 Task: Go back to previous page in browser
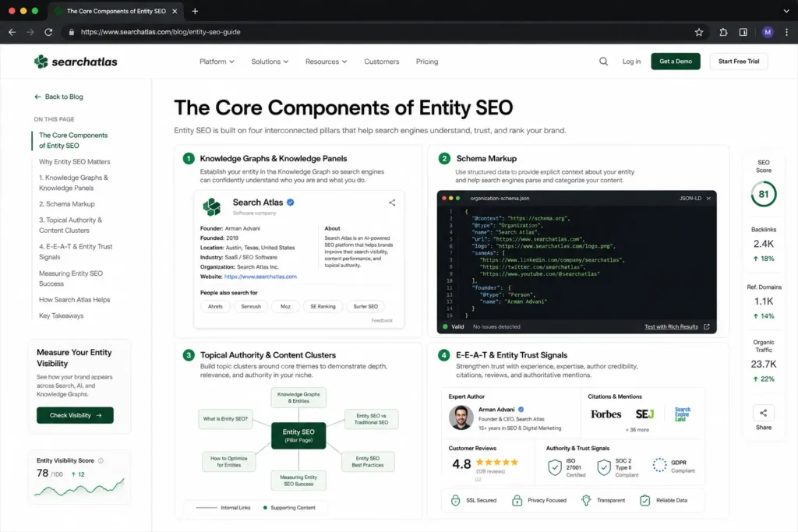pyautogui.click(x=12, y=32)
